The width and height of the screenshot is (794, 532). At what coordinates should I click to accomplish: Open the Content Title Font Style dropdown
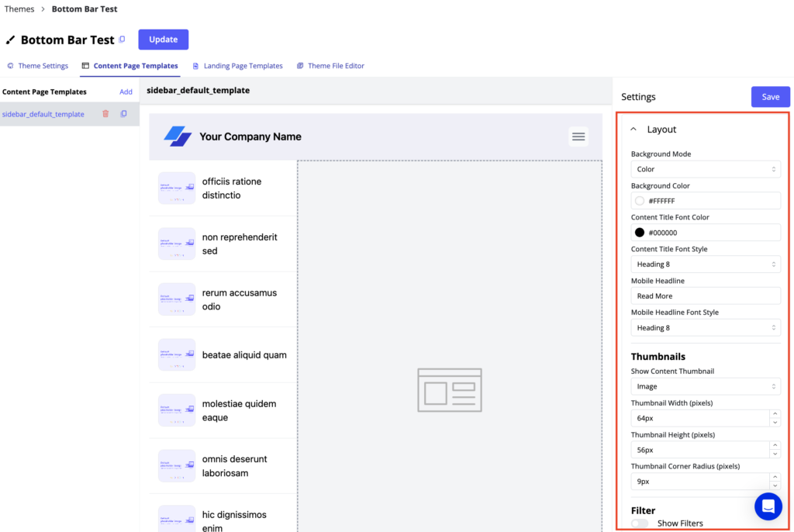(x=705, y=264)
